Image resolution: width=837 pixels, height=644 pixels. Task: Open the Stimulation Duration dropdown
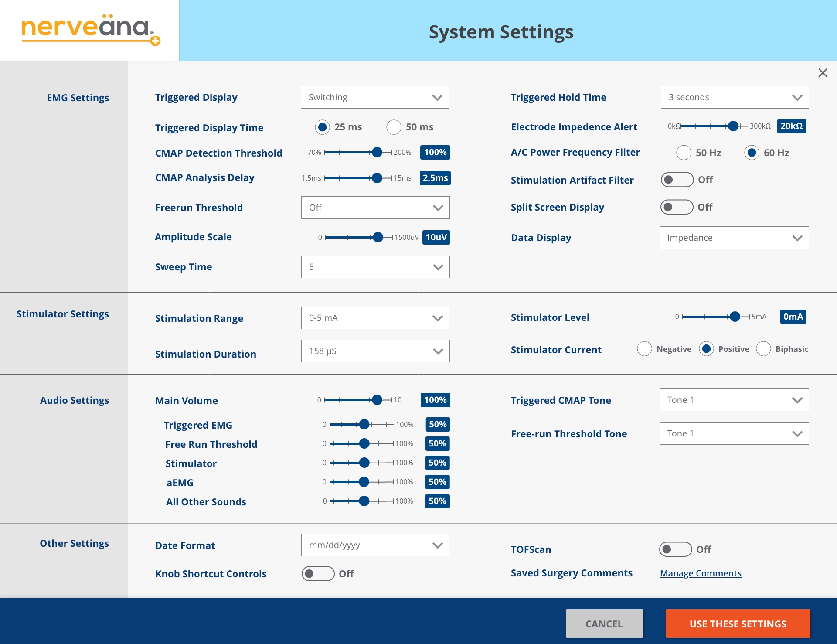(375, 351)
